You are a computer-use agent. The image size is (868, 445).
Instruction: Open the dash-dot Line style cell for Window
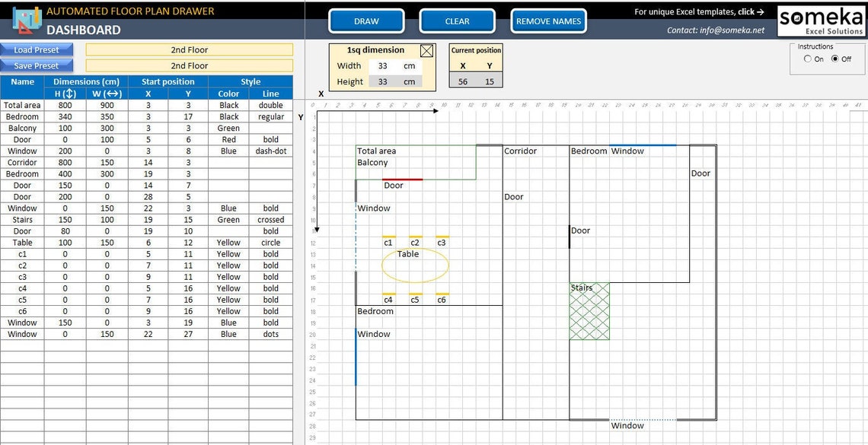pyautogui.click(x=270, y=151)
